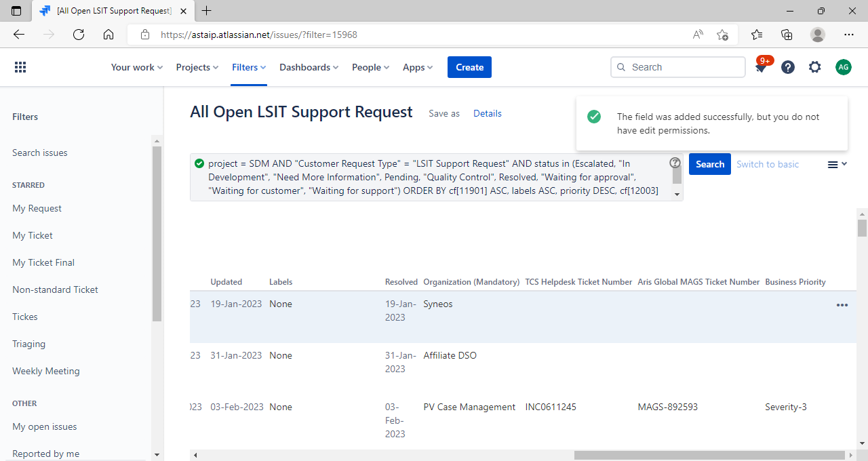Open JQL syntax help question icon

point(675,163)
